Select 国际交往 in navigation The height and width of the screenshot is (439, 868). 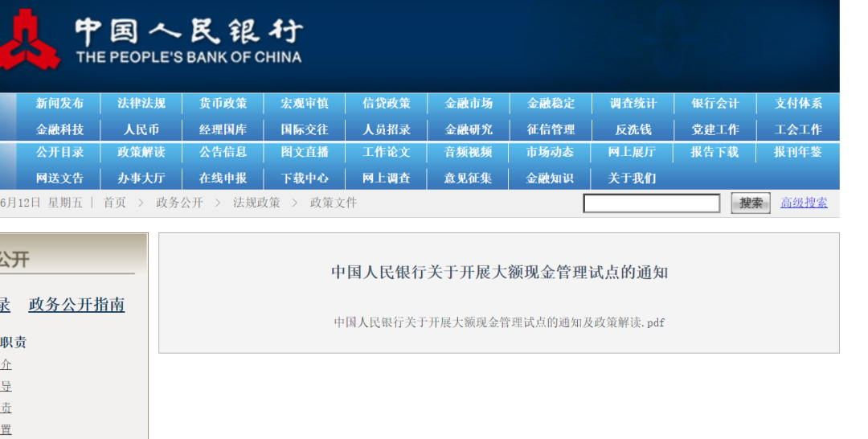305,129
